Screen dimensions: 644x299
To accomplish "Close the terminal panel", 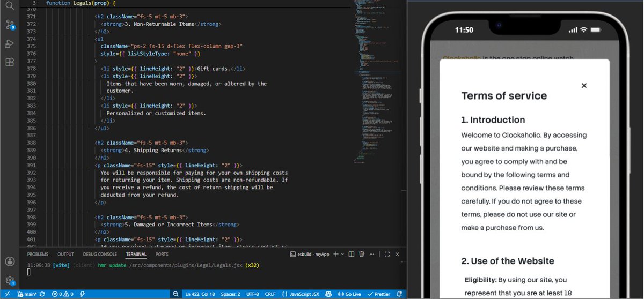I will click(398, 254).
